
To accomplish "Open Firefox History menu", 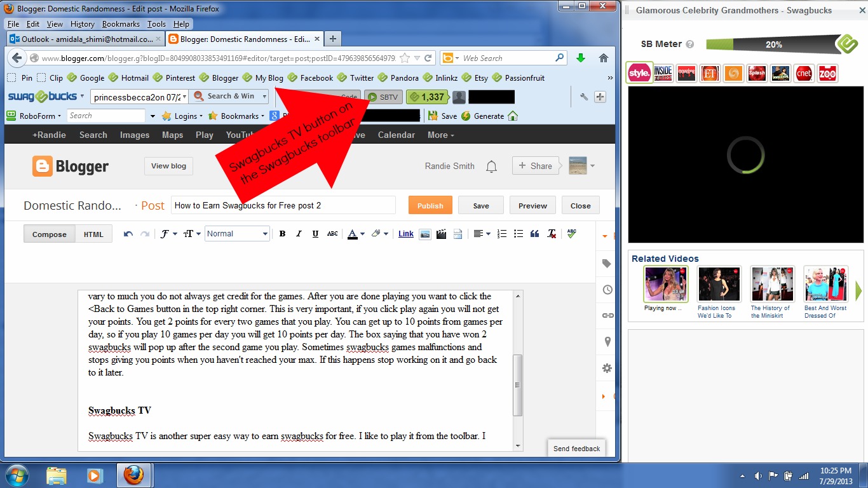I will 83,24.
